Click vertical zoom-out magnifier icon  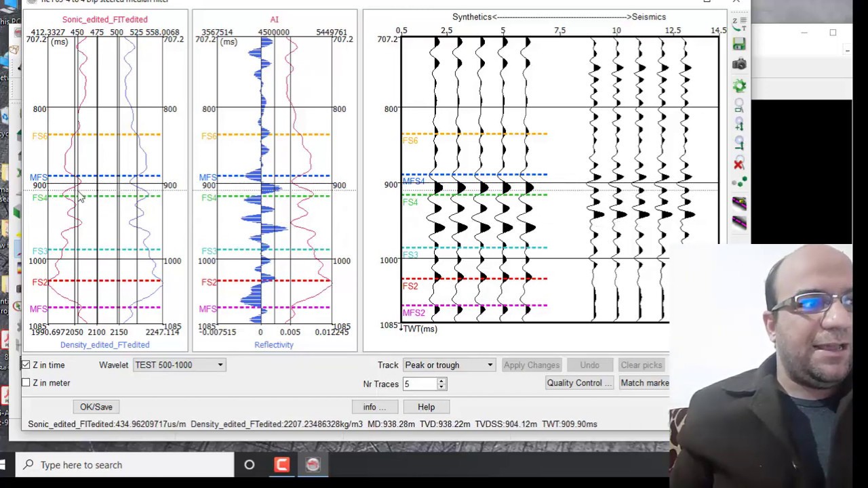(x=739, y=144)
